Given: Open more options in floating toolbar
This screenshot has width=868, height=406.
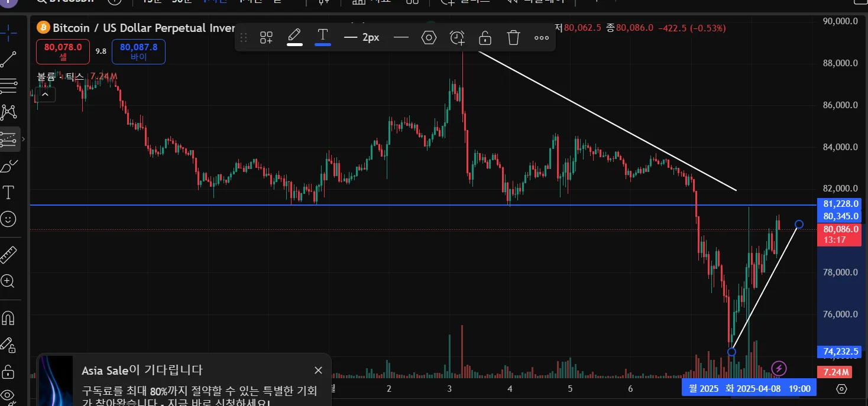Looking at the screenshot, I should coord(542,38).
